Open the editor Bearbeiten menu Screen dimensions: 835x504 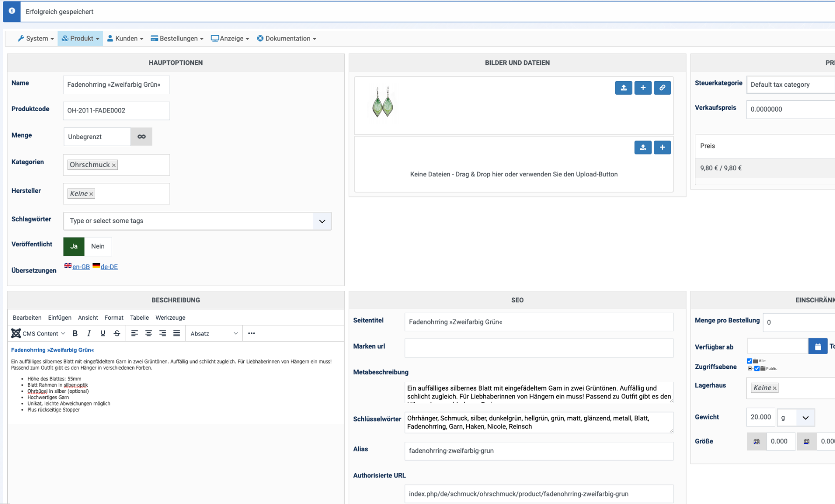point(27,318)
